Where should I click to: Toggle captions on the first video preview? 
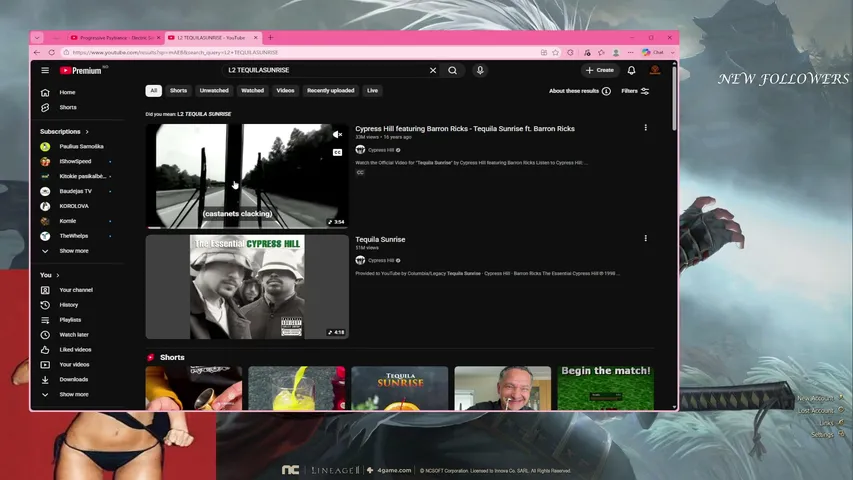337,152
